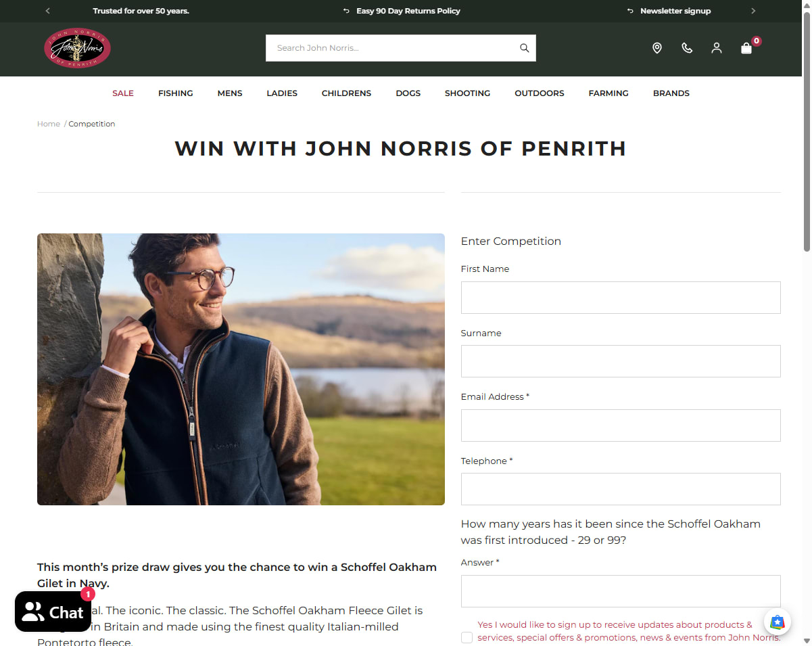
Task: Go to the Home breadcrumb link
Action: 49,124
